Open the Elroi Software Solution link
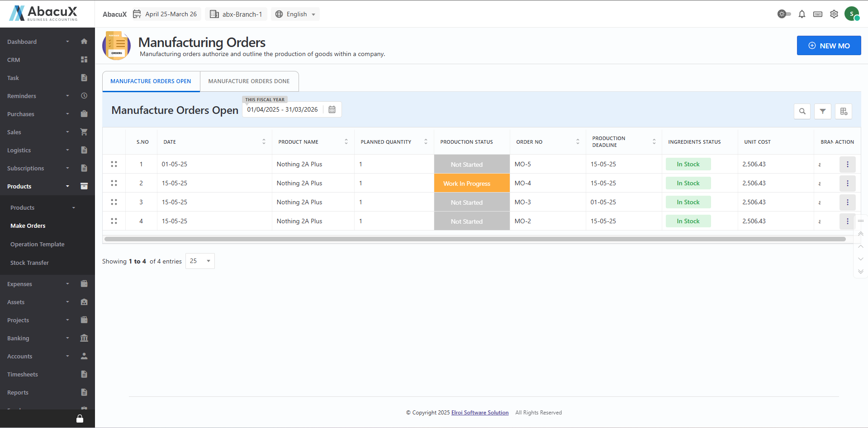This screenshot has width=868, height=428. coord(479,413)
